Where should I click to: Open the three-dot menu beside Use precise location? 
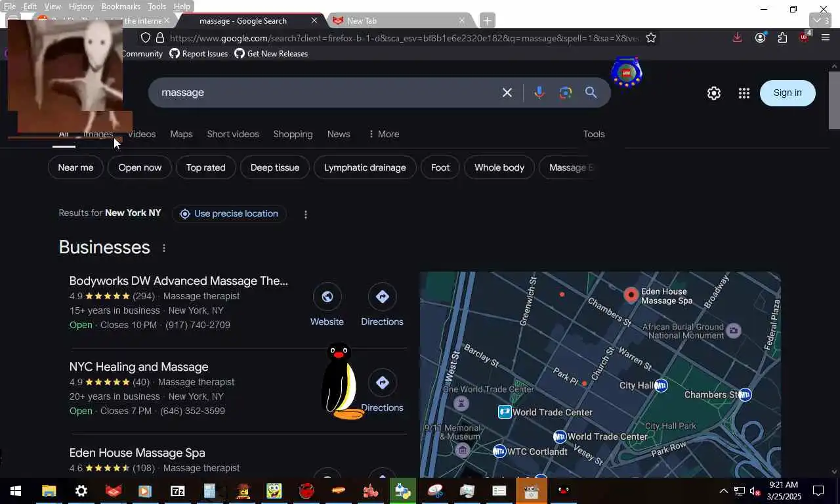click(305, 214)
